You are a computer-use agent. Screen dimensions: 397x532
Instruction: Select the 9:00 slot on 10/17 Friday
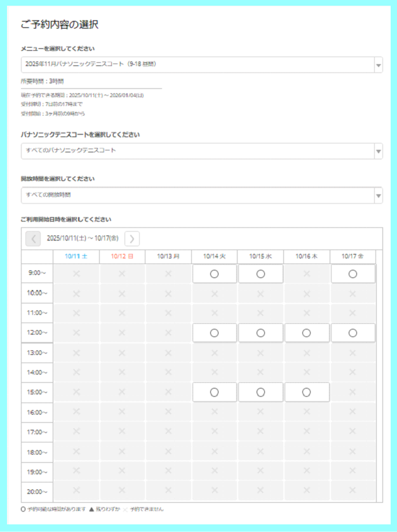[x=353, y=274]
